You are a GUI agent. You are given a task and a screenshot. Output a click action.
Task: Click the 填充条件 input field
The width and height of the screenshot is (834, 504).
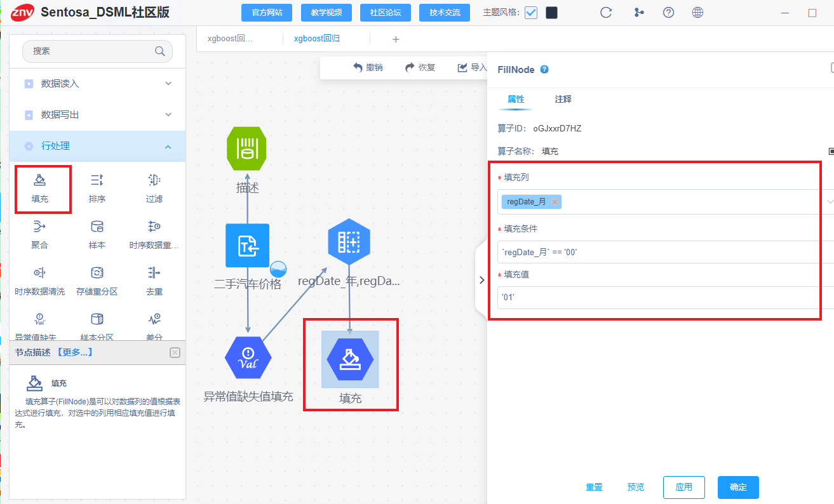click(666, 252)
